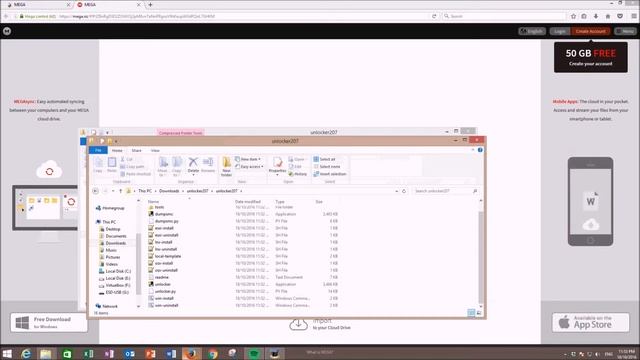This screenshot has width=640, height=360.
Task: Click the App Store badge
Action: (x=590, y=322)
